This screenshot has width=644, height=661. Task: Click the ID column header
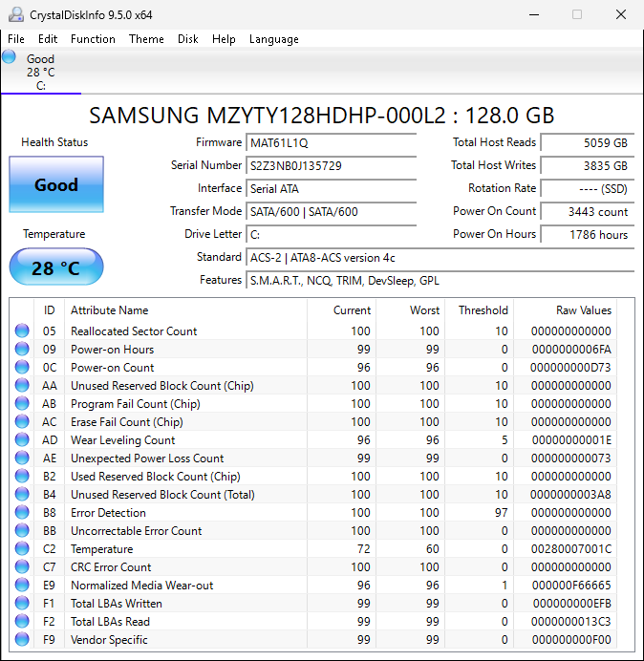click(x=49, y=310)
